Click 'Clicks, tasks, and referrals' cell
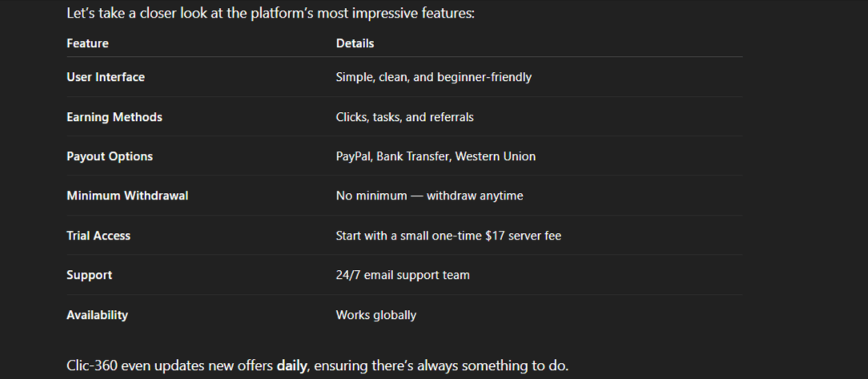The height and width of the screenshot is (379, 868). tap(404, 117)
